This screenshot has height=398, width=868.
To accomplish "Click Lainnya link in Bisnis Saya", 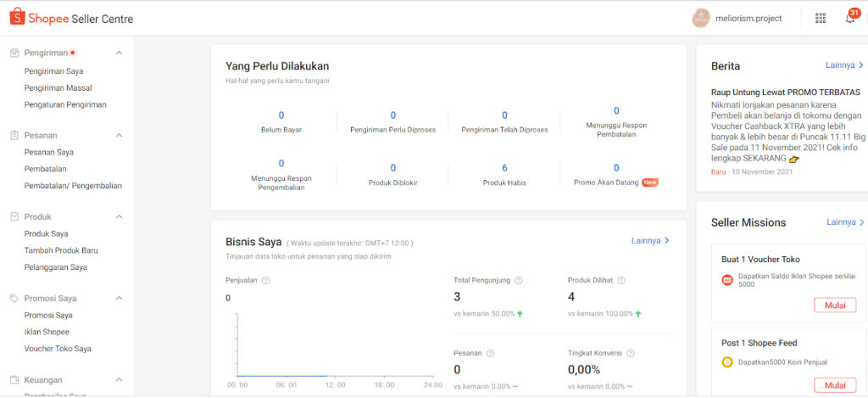I will pyautogui.click(x=650, y=240).
